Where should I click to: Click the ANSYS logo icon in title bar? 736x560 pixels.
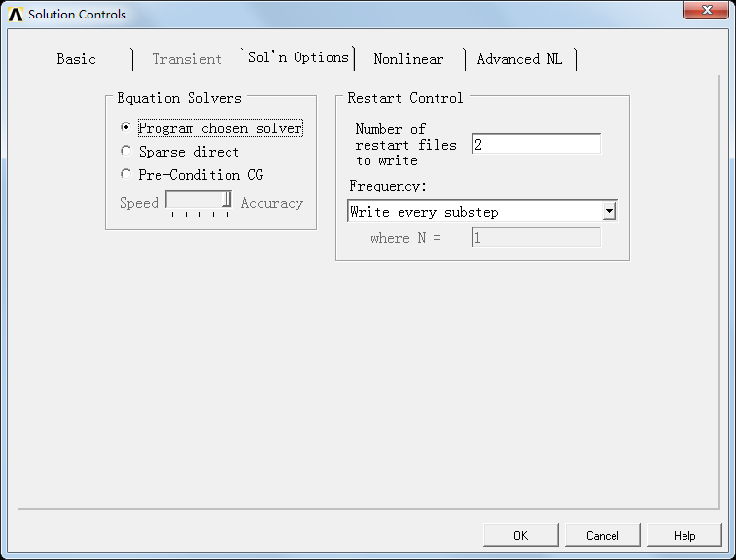[x=15, y=15]
